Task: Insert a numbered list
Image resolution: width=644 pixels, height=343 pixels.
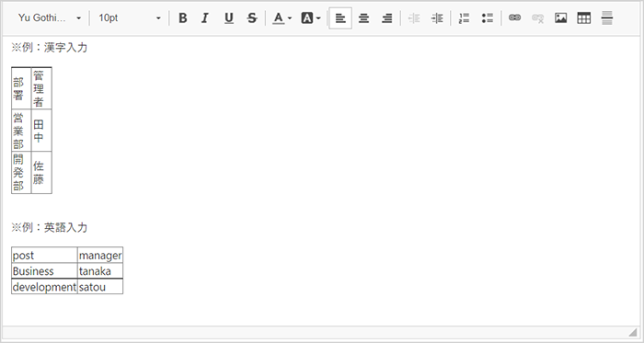Action: [x=464, y=18]
